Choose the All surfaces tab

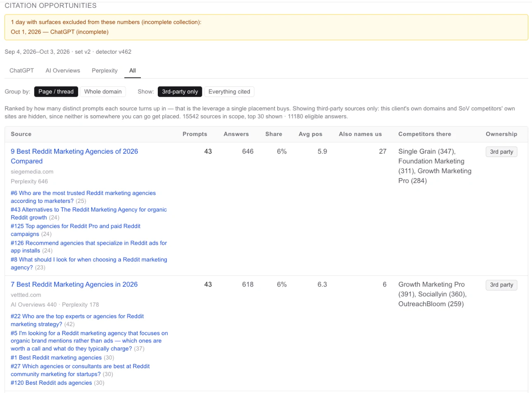click(x=133, y=70)
